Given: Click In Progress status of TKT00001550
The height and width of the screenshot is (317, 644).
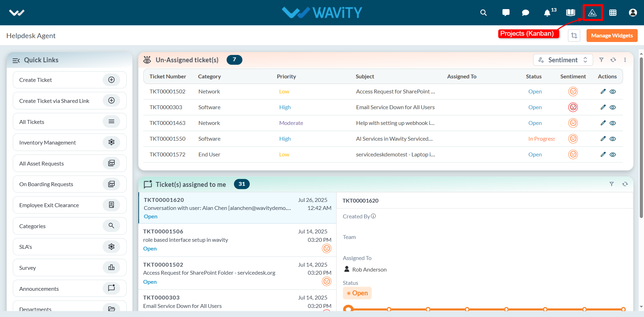Looking at the screenshot, I should (x=542, y=139).
